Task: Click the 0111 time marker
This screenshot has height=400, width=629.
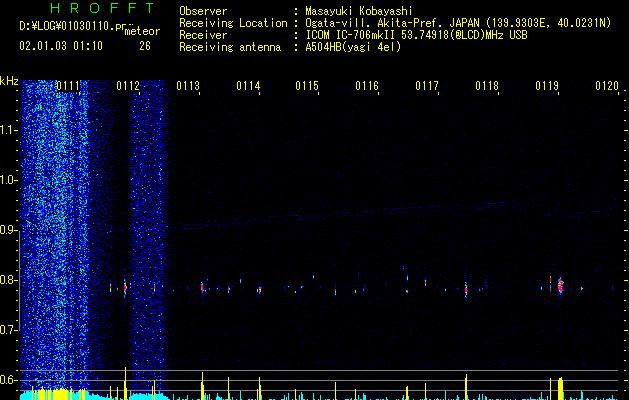Action: click(68, 86)
